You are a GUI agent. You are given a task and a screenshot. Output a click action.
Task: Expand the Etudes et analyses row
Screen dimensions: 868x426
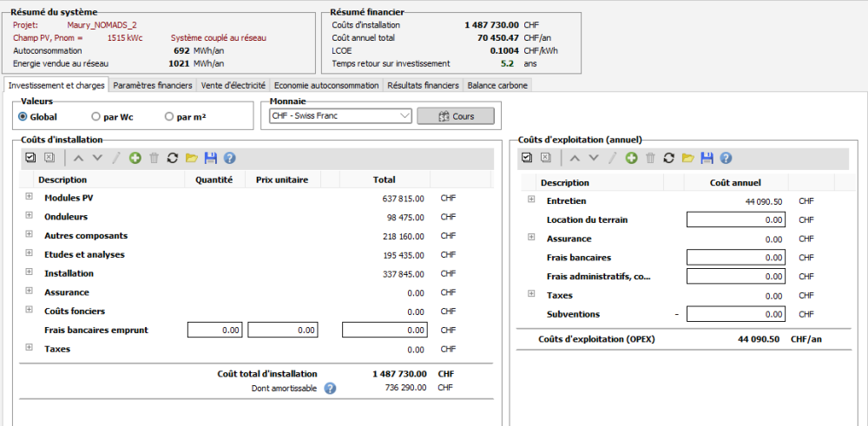(29, 253)
